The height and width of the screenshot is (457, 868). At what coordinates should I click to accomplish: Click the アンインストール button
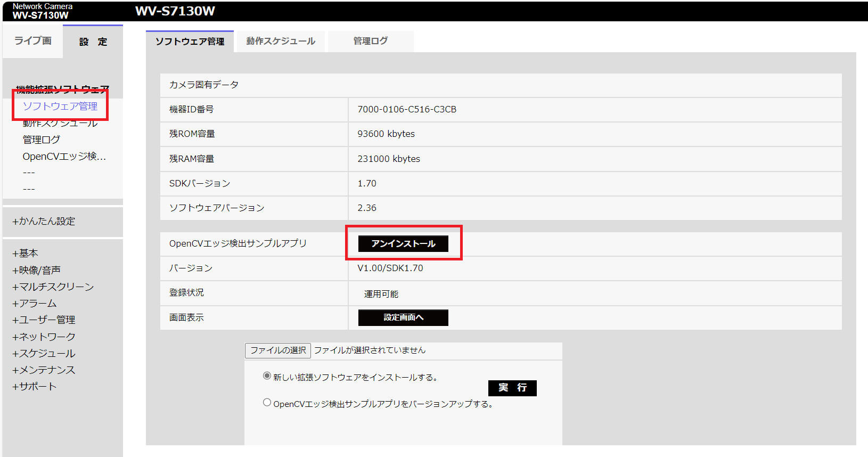point(403,243)
